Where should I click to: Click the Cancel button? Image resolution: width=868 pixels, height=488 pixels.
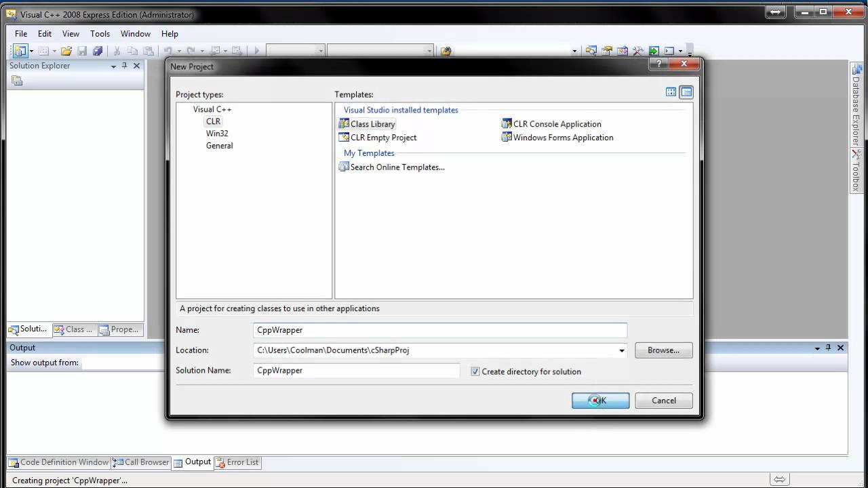[x=664, y=401]
